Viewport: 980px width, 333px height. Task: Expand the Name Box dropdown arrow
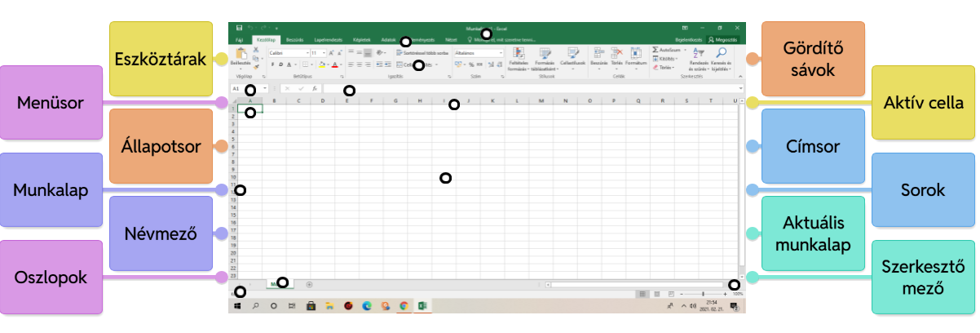coord(265,88)
